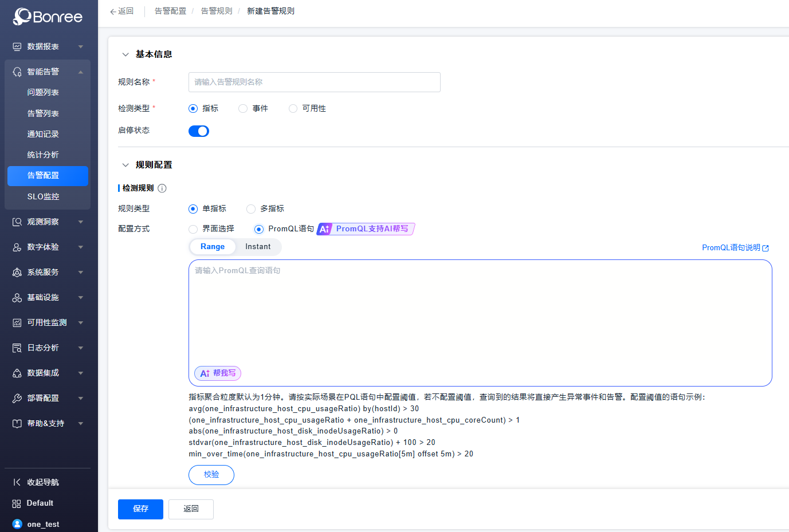Choose 多指标 rule type

(250, 208)
